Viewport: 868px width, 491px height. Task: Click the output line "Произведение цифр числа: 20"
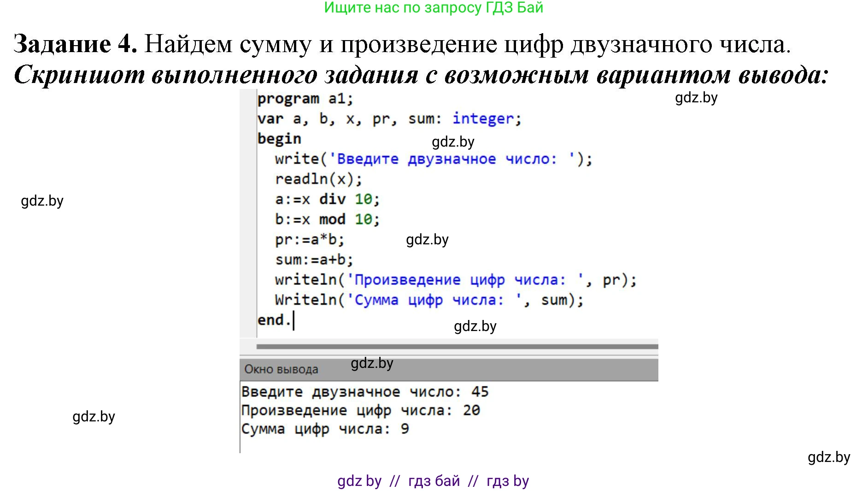(360, 410)
